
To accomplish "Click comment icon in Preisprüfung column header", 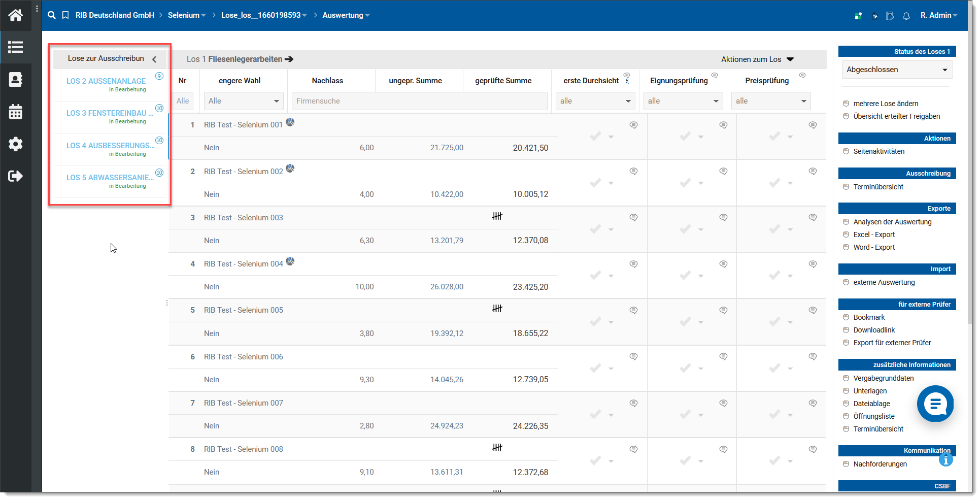I will click(x=802, y=75).
